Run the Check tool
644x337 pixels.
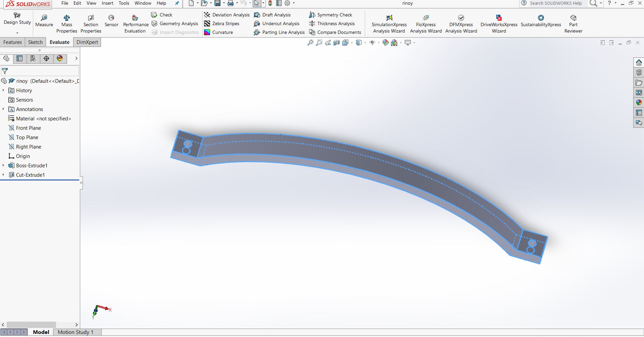(161, 15)
